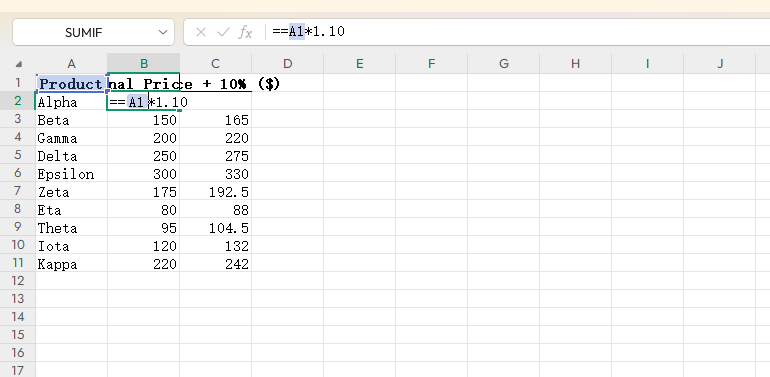Select column D header
The image size is (770, 377).
(287, 63)
